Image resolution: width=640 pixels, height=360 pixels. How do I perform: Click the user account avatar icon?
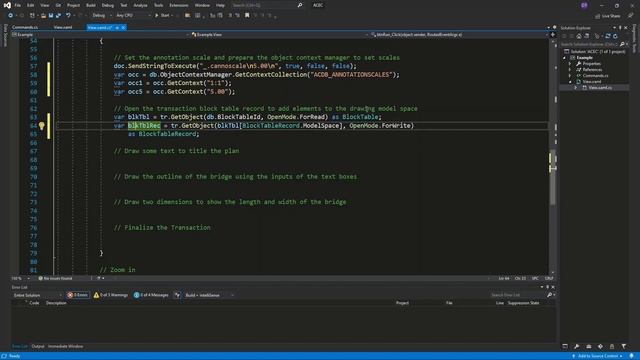(x=584, y=5)
